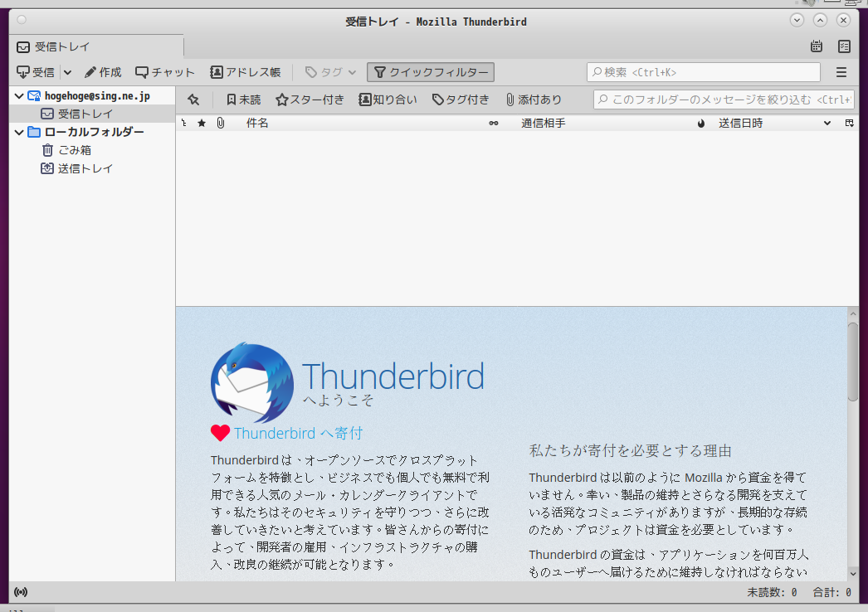Close the Thunderbird window

coord(844,21)
